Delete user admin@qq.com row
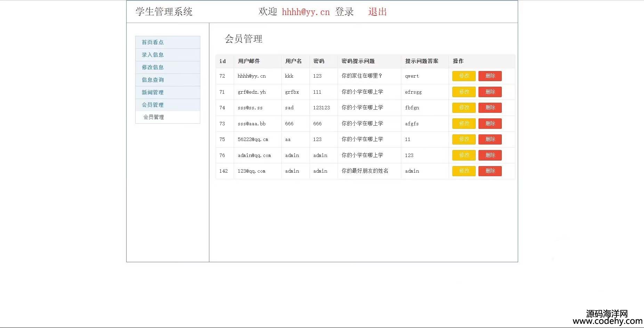Screen dimensions: 644x328 coord(490,155)
